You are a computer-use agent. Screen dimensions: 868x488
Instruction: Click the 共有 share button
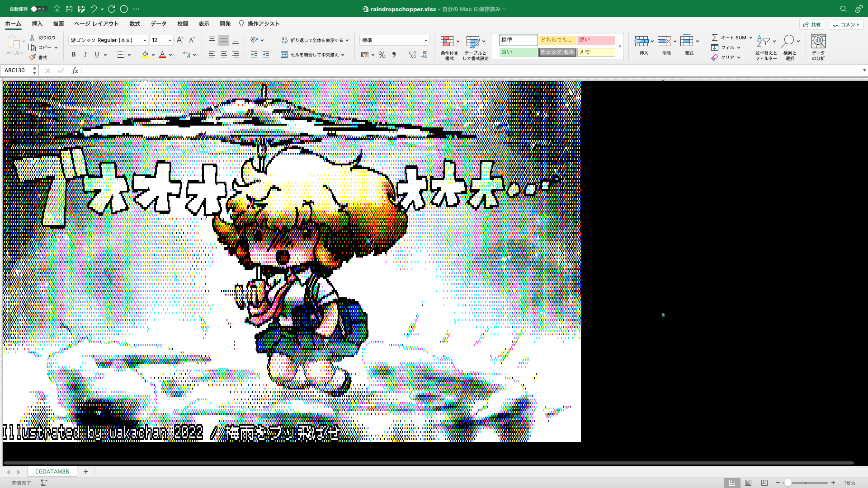812,24
